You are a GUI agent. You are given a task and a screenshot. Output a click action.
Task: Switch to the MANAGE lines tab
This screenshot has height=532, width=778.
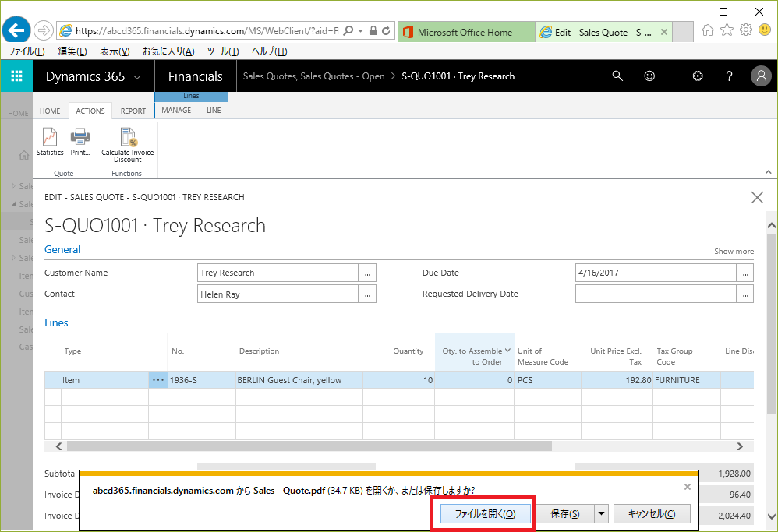176,110
